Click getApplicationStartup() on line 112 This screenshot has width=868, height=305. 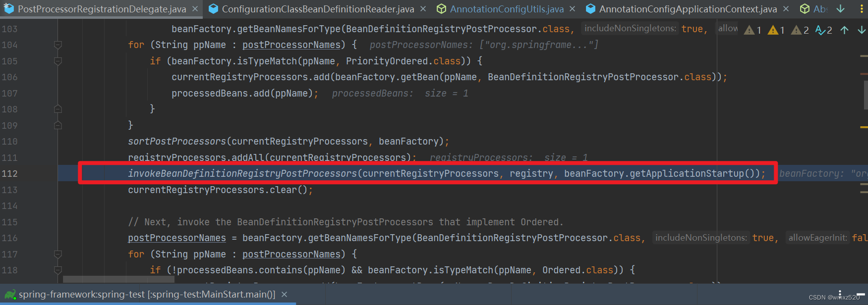coord(692,174)
